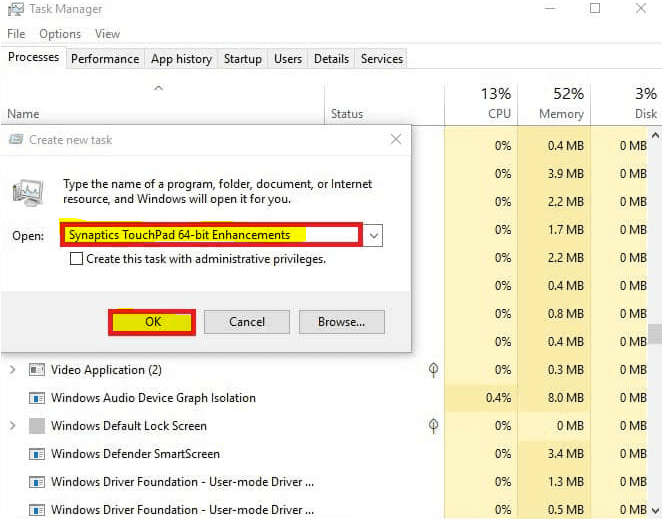
Task: Click the Cancel button in the dialog
Action: (x=247, y=322)
